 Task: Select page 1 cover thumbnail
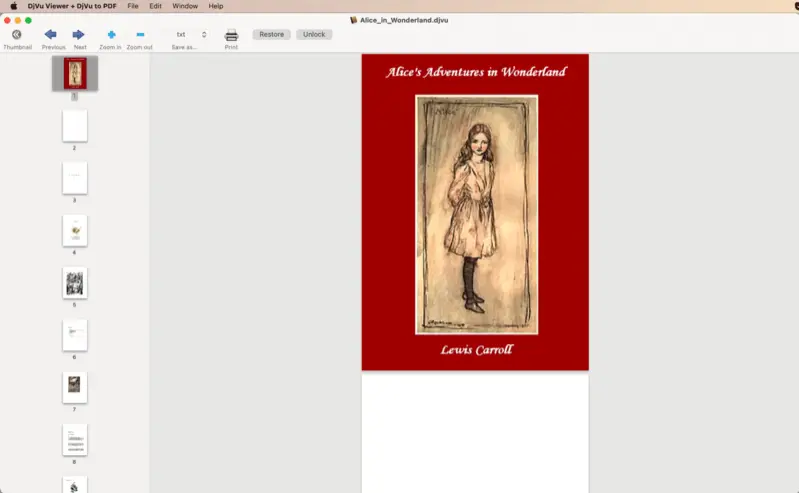pyautogui.click(x=75, y=73)
